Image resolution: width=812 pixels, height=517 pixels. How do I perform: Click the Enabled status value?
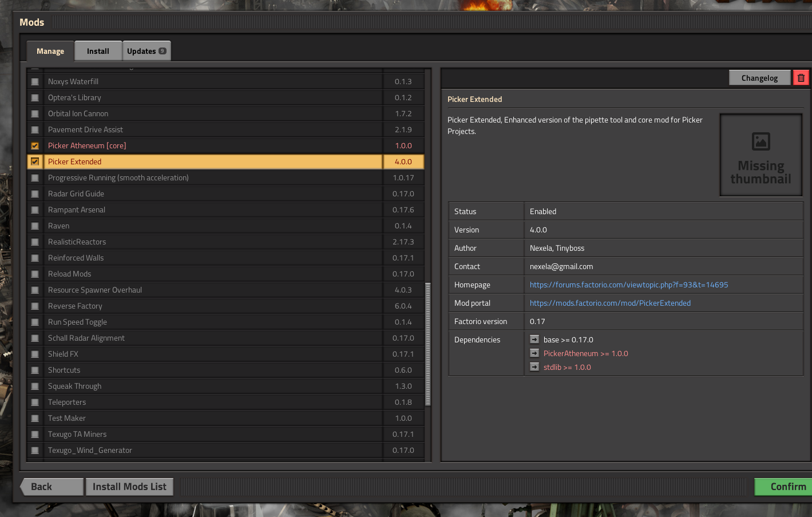pyautogui.click(x=543, y=211)
